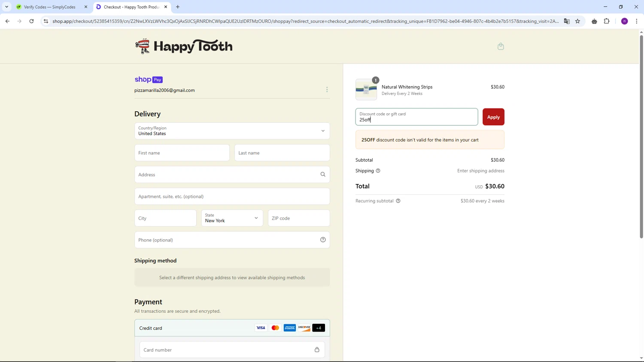Open the account options three-dot menu

point(327,90)
